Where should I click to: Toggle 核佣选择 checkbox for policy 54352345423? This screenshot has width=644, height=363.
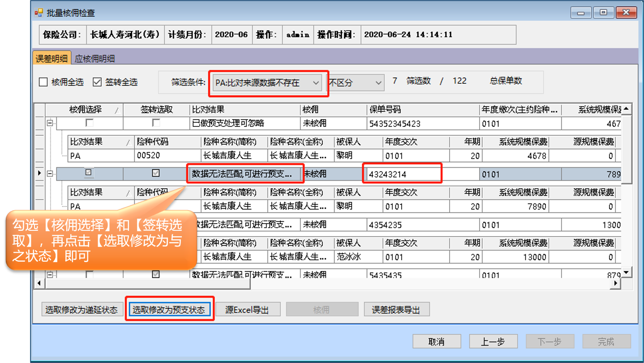point(90,123)
